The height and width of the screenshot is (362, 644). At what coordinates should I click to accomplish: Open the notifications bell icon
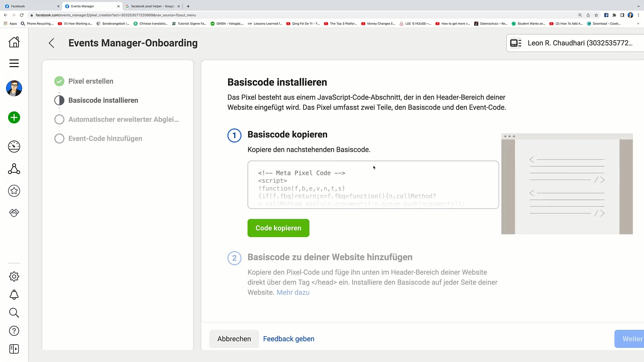14,295
